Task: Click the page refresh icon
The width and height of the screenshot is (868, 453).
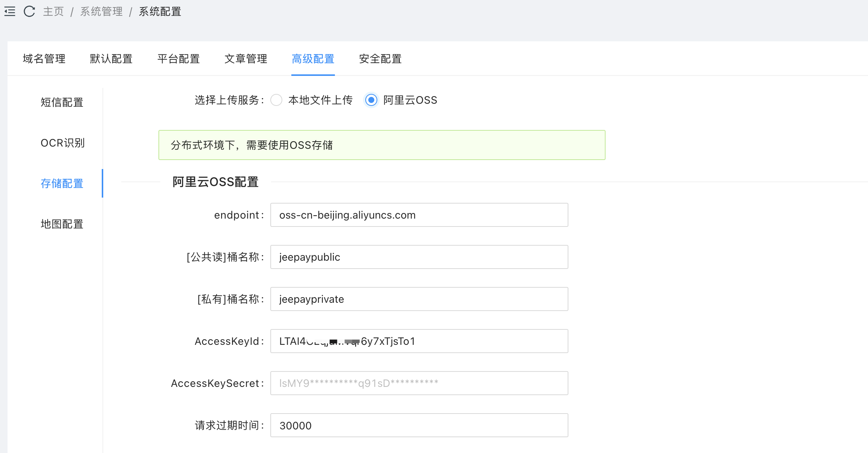Action: click(29, 12)
